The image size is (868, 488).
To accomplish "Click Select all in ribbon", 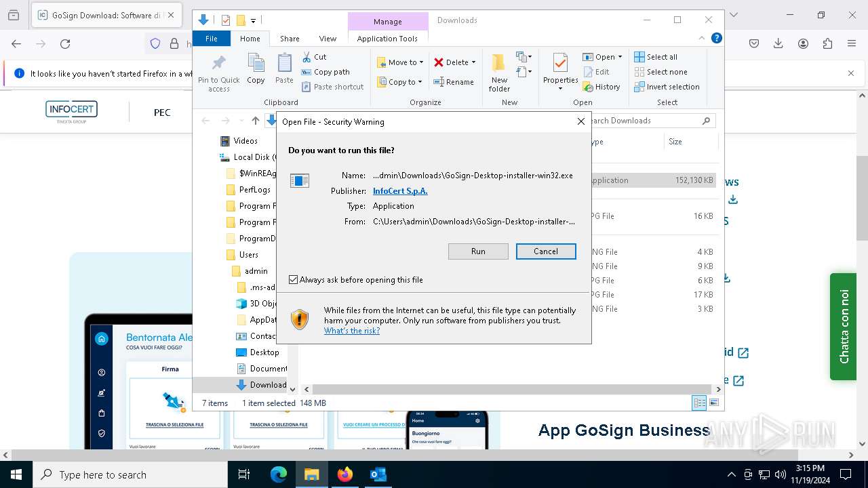I will [x=656, y=57].
